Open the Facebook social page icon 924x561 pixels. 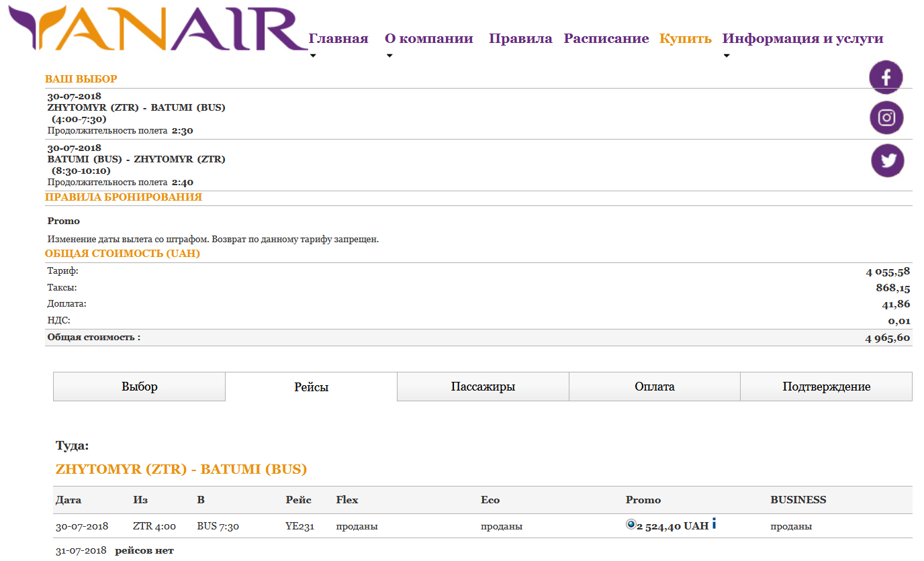pos(886,76)
